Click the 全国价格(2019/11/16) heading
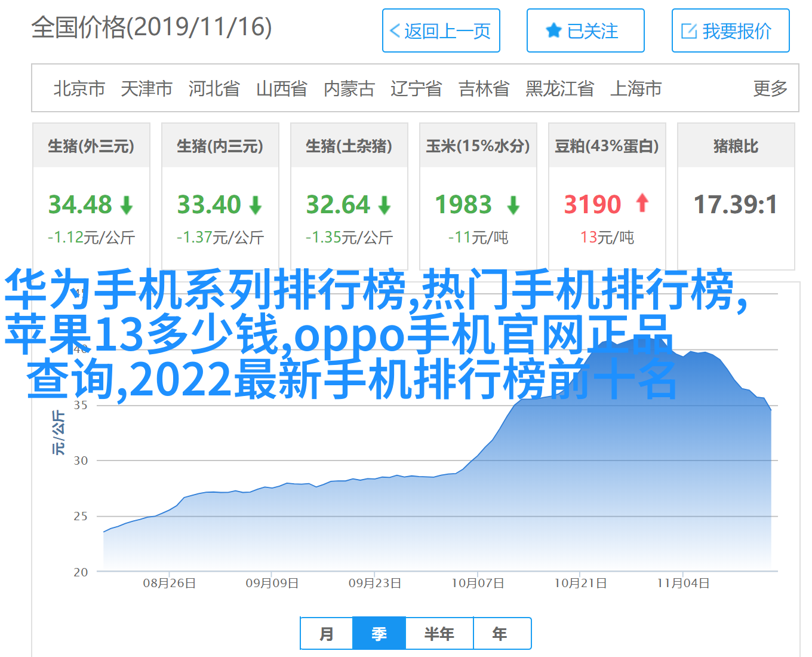Viewport: 812px width, 657px height. 152,27
